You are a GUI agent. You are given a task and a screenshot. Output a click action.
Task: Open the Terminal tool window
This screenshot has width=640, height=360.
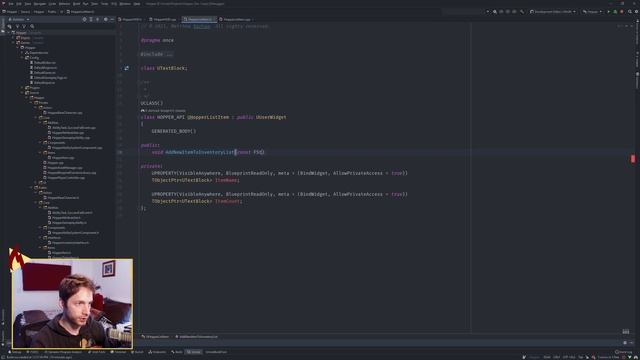(118, 352)
